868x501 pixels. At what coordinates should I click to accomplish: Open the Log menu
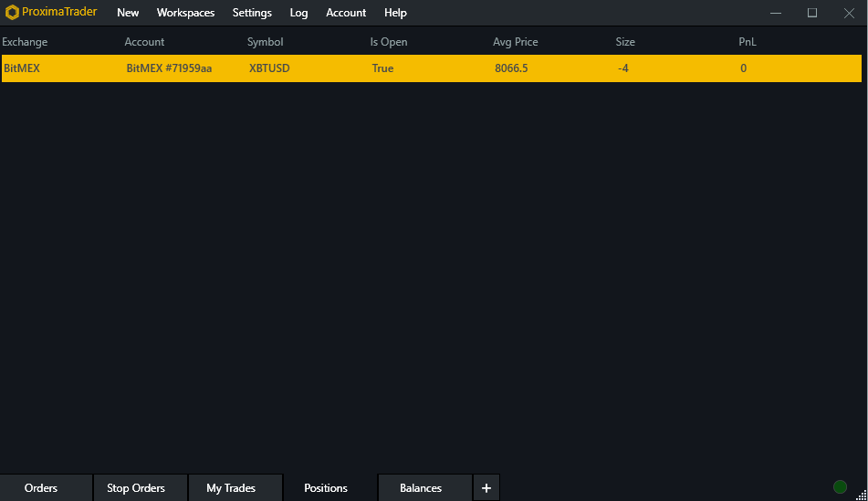(x=298, y=13)
